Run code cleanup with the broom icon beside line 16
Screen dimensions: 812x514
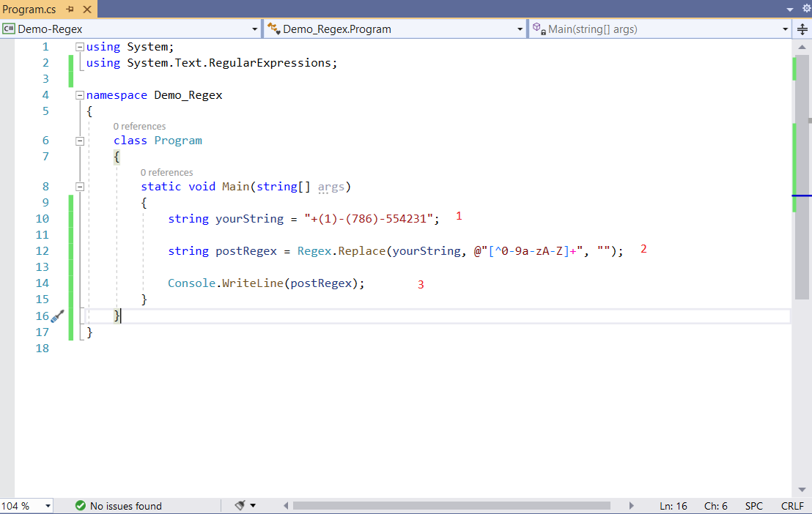click(x=58, y=316)
